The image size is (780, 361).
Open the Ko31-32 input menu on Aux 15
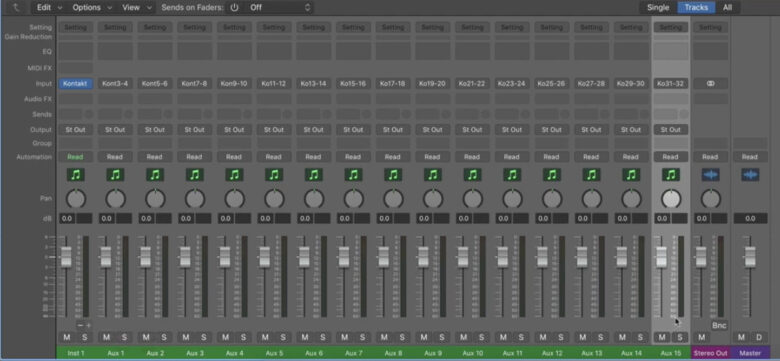671,84
